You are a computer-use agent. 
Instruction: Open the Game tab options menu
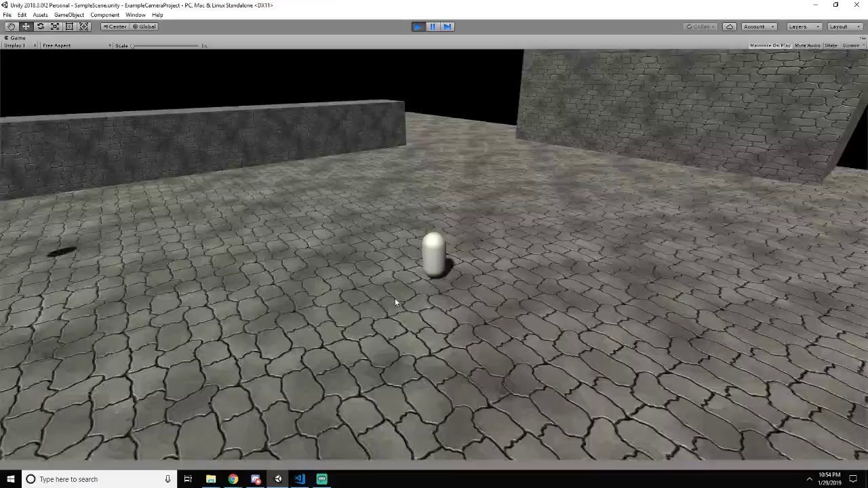[x=863, y=38]
